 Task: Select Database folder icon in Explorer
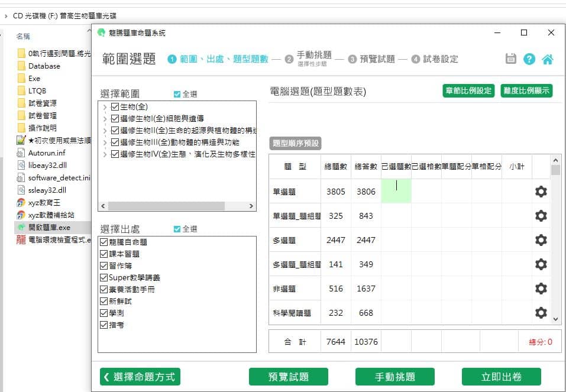click(x=21, y=66)
